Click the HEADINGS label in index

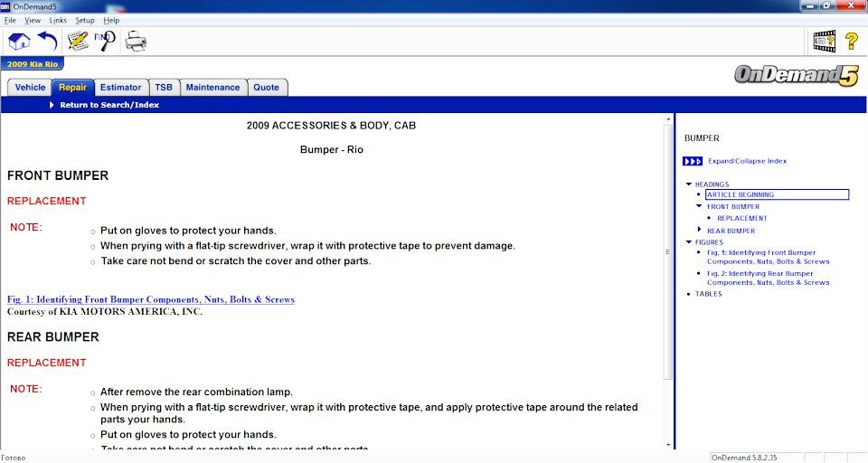point(712,184)
